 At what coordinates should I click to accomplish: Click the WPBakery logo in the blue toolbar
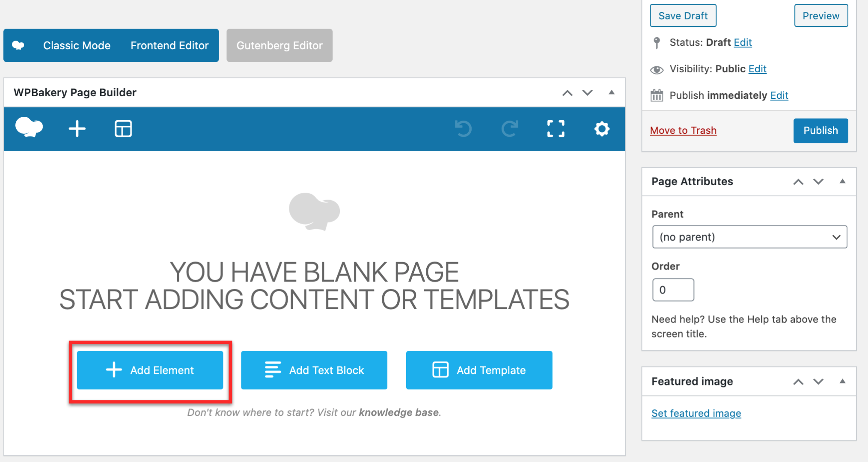[x=29, y=128]
